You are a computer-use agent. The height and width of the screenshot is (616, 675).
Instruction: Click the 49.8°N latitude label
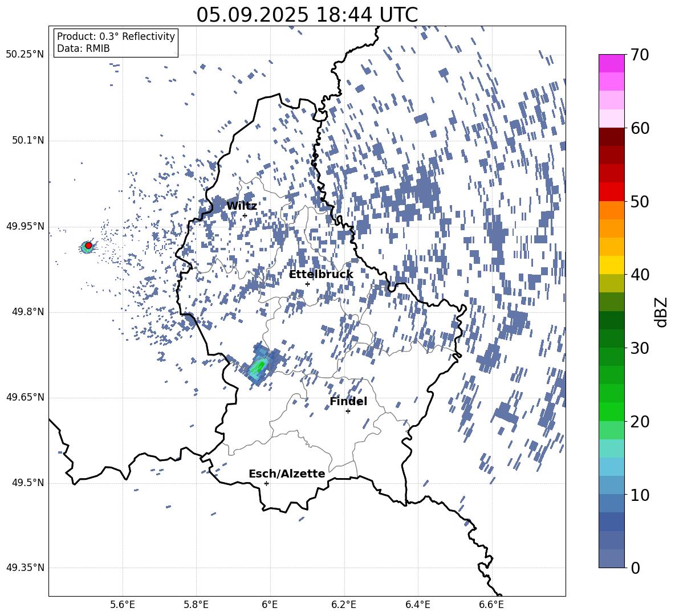pyautogui.click(x=28, y=312)
